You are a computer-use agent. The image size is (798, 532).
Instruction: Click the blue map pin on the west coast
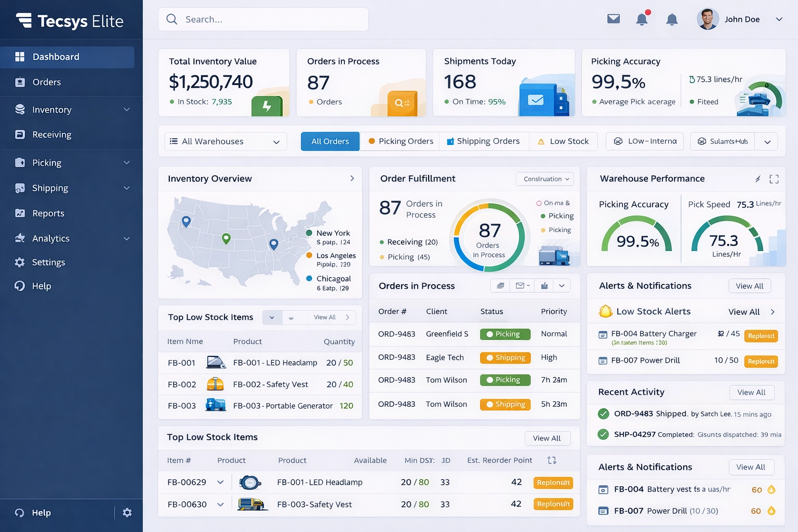pyautogui.click(x=186, y=222)
